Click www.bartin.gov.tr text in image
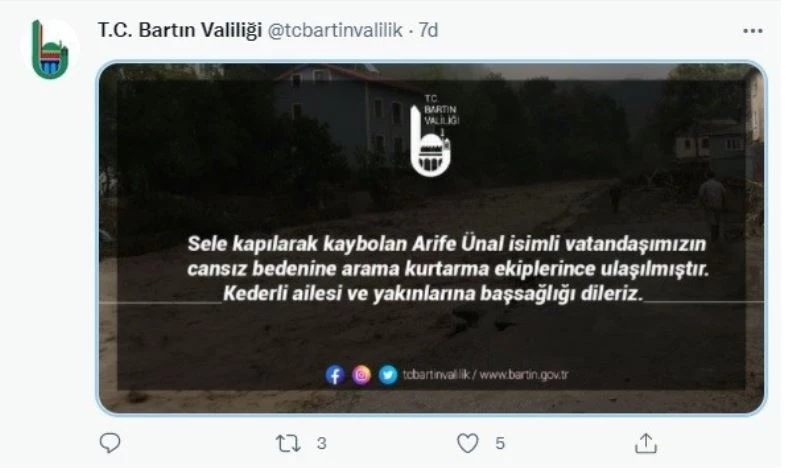Viewport: 800px width, 473px height. click(x=524, y=375)
